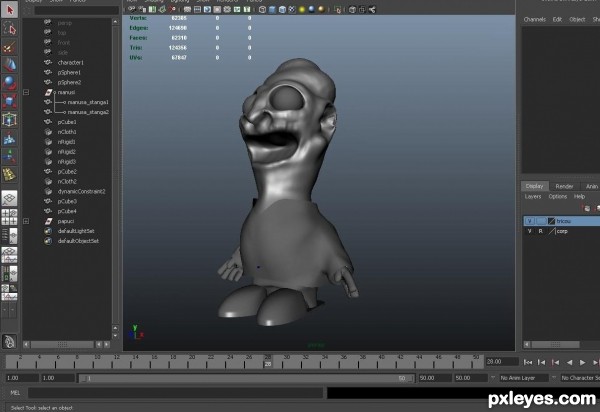Image resolution: width=600 pixels, height=412 pixels.
Task: Select character1 in the outliner
Action: tap(70, 62)
